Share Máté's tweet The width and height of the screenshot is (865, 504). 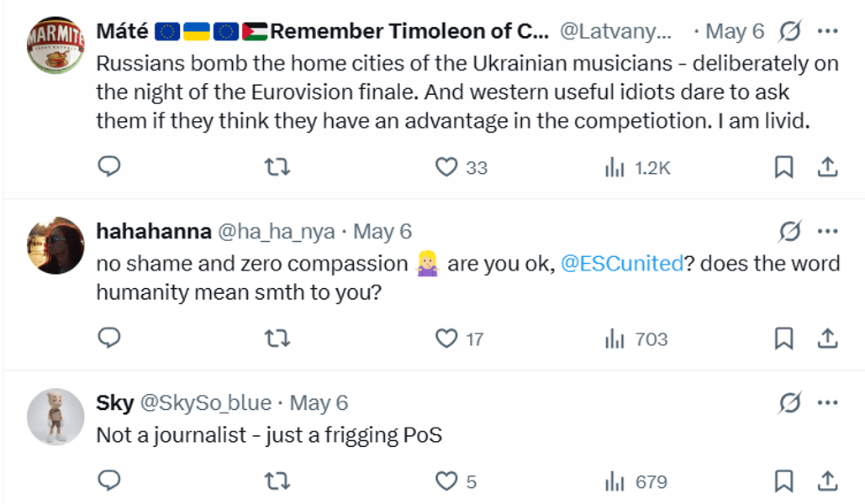coord(827,167)
